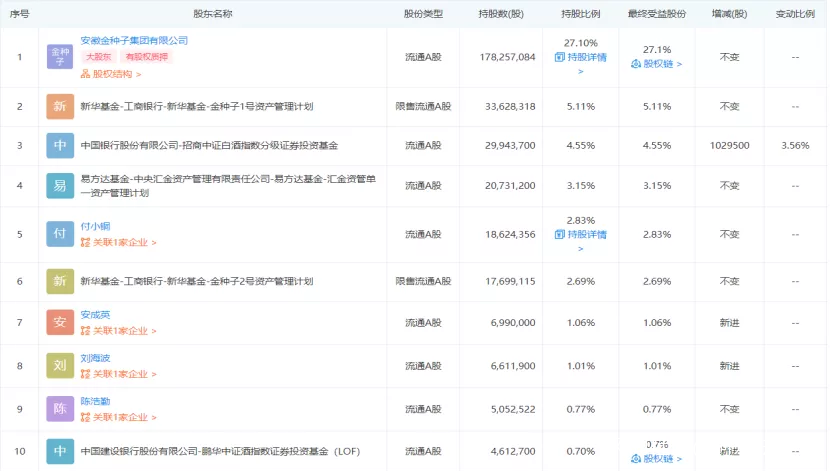Expand 关联1家企业 under 陈浩勤
This screenshot has height=472, width=831.
(118, 417)
